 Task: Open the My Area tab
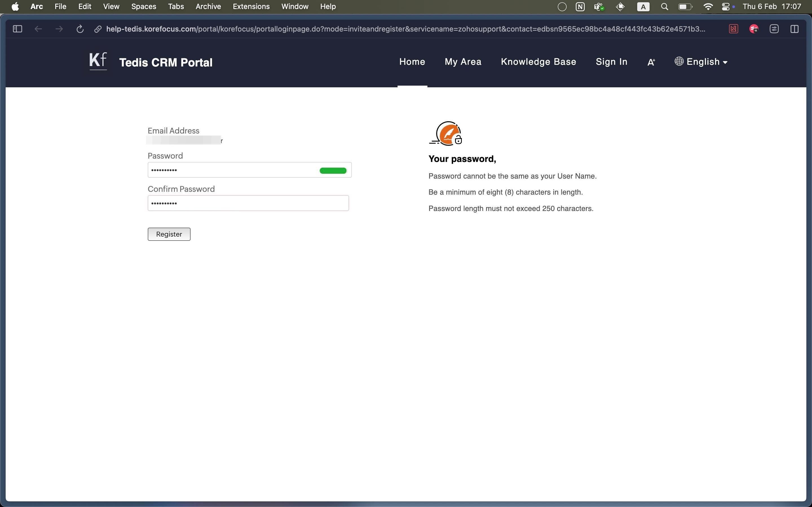463,62
